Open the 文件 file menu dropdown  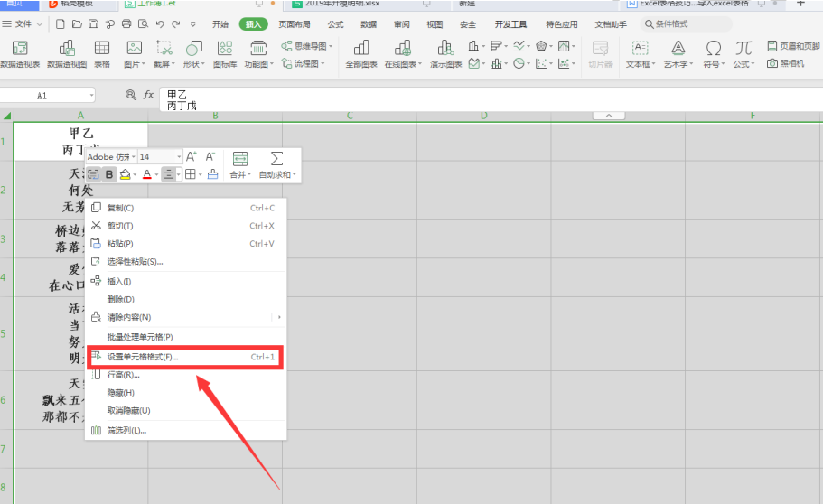click(x=23, y=24)
